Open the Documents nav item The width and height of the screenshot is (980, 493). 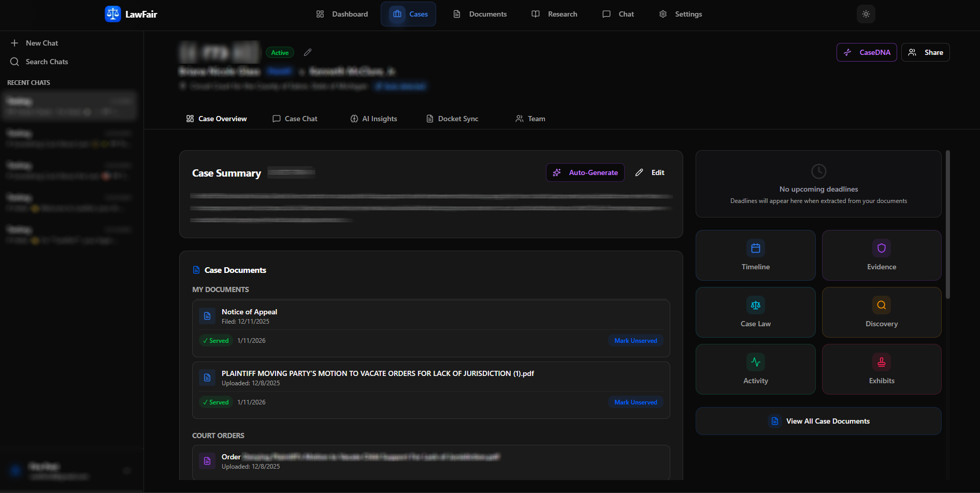[x=480, y=14]
